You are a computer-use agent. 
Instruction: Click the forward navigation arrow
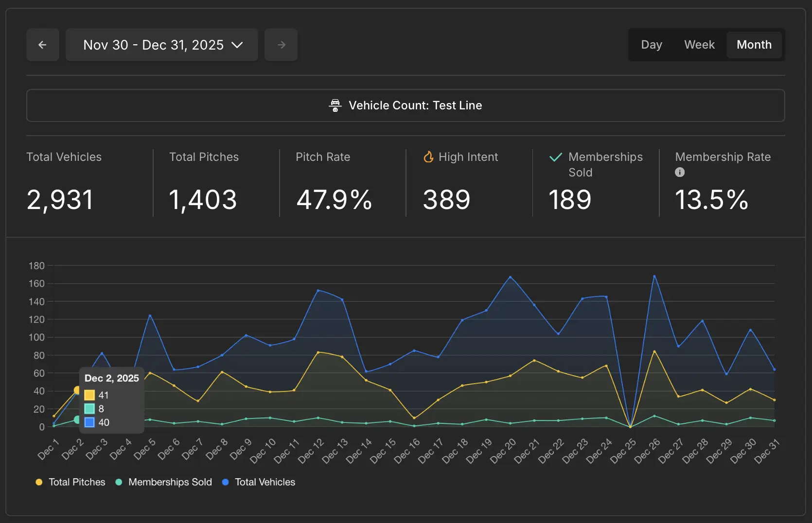(x=281, y=45)
